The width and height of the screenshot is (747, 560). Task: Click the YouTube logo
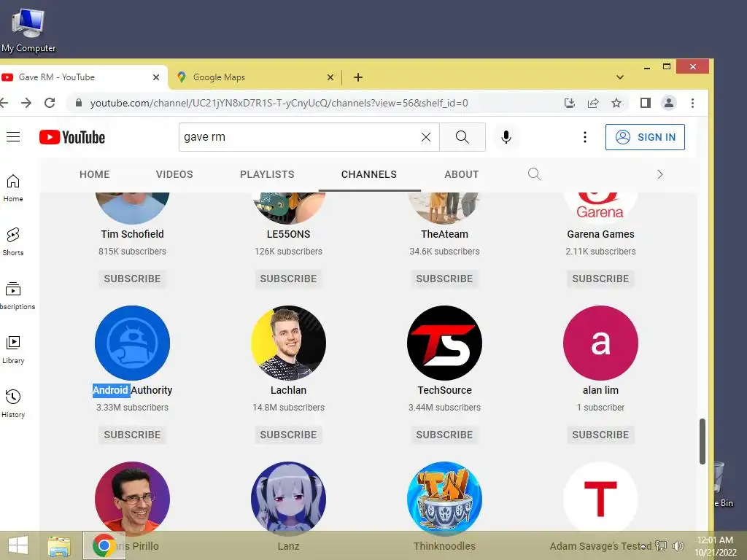72,137
